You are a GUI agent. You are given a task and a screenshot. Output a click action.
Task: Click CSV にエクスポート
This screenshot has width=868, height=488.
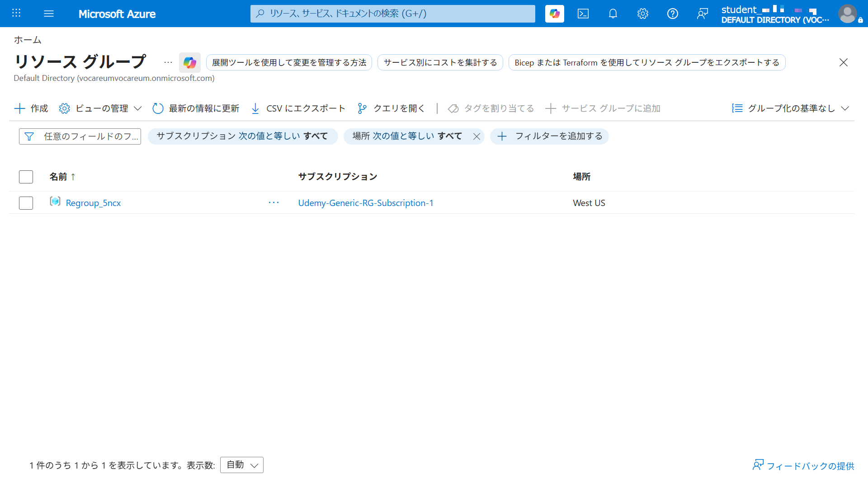(298, 108)
